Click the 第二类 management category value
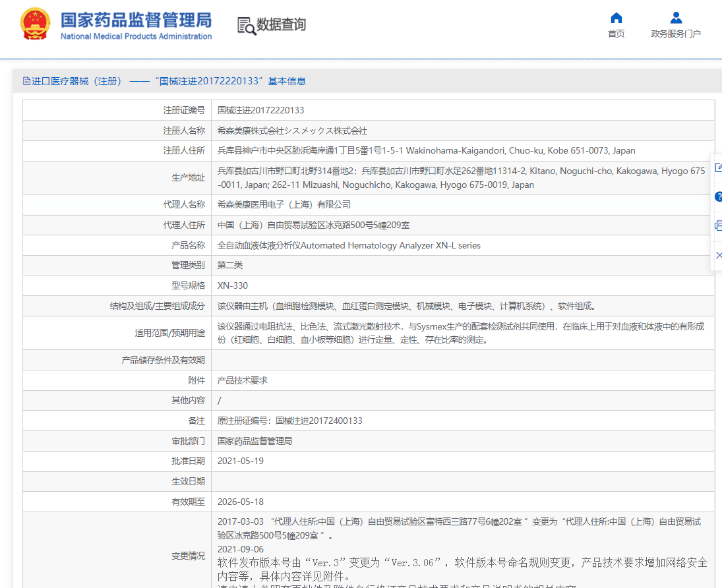Image resolution: width=722 pixels, height=588 pixels. pyautogui.click(x=230, y=265)
